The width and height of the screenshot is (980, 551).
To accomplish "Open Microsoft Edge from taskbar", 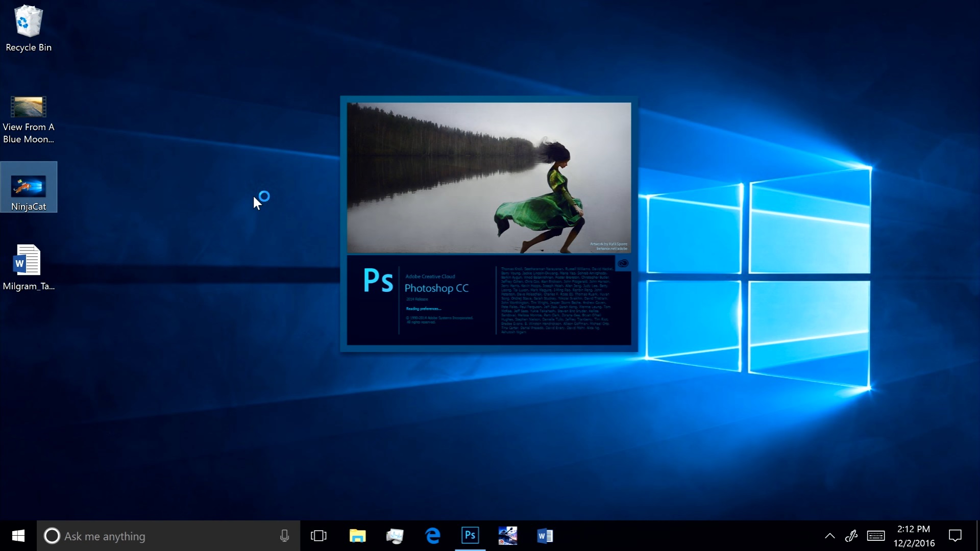I will 433,536.
